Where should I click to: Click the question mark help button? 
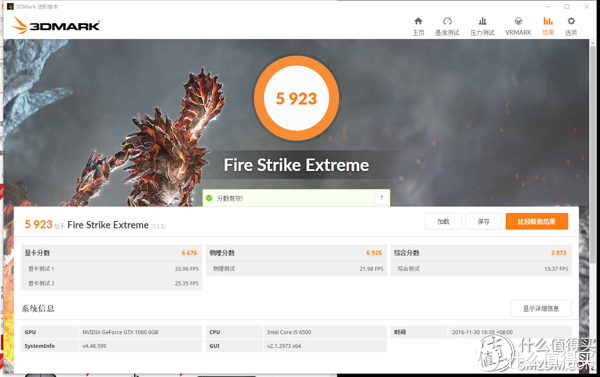pos(381,198)
